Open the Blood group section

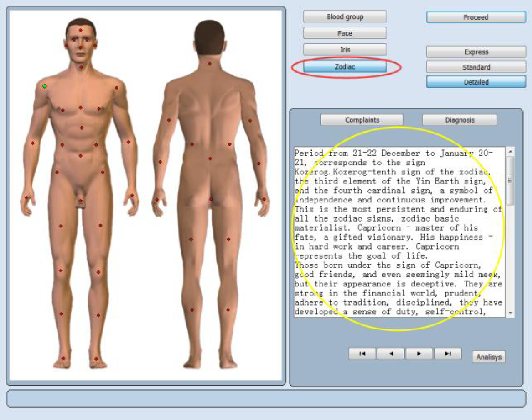coord(345,16)
